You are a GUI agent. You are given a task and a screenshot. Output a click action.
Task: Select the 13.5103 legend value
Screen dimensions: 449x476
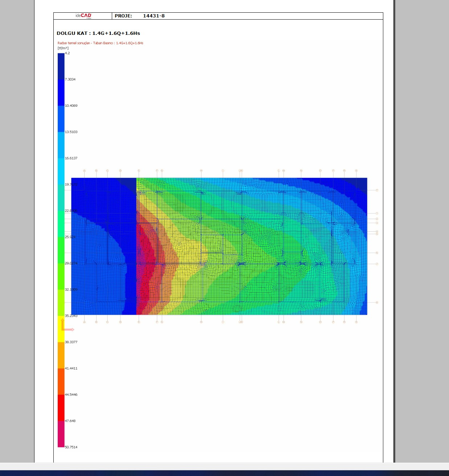(x=71, y=132)
